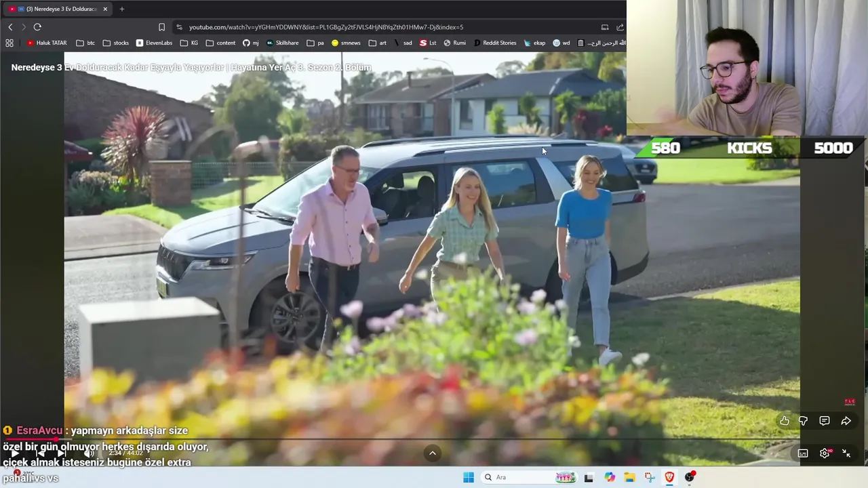This screenshot has height=488, width=868.
Task: Expand more videos chevron at player bottom
Action: (433, 453)
